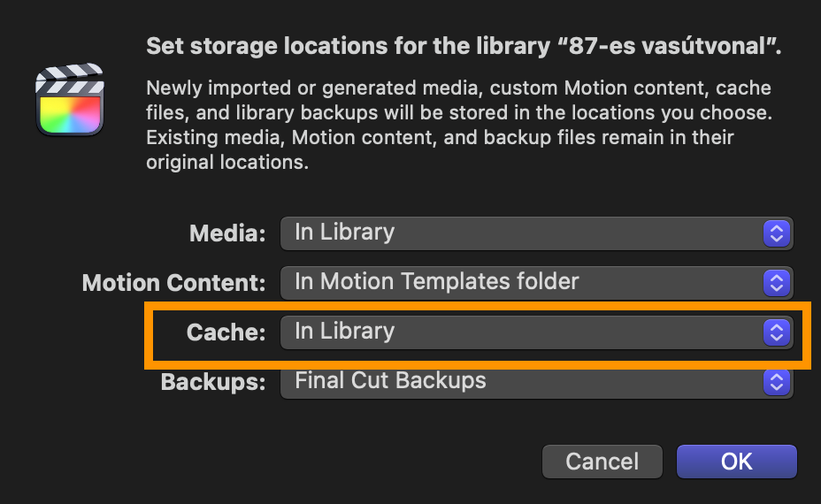Image resolution: width=821 pixels, height=504 pixels.
Task: Click the rainbow screen of the clapperboard icon
Action: pyautogui.click(x=70, y=114)
